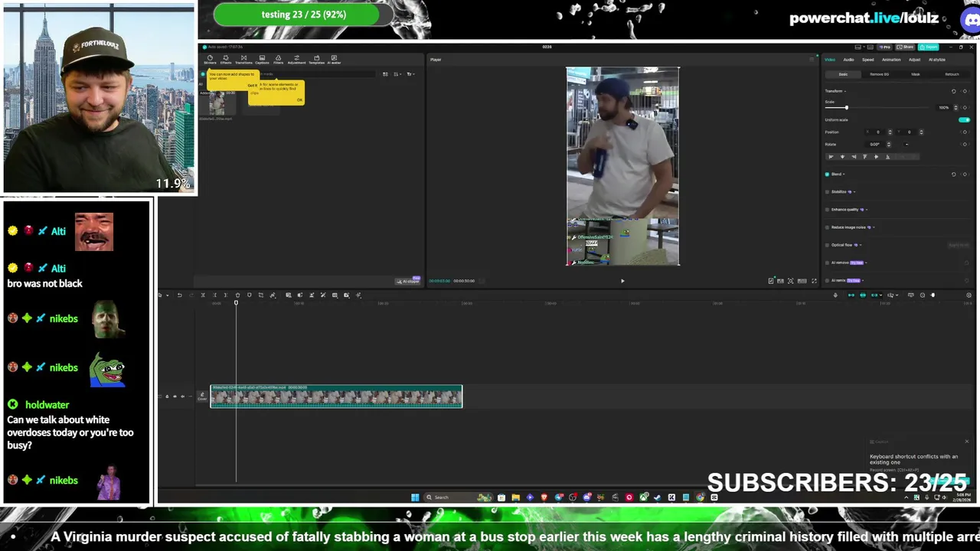Click the fullscreen icon in the player corner
Screen dimensions: 980x551
(x=814, y=281)
